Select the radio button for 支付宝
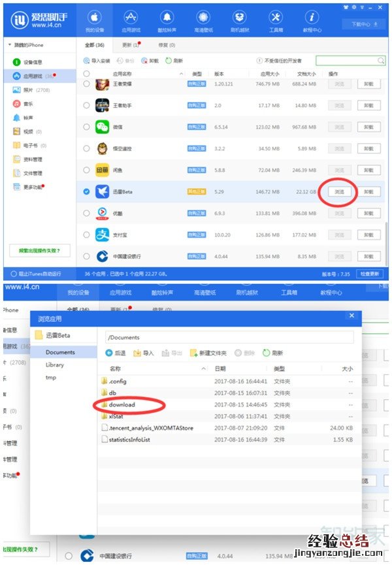The image size is (392, 565). pos(86,235)
